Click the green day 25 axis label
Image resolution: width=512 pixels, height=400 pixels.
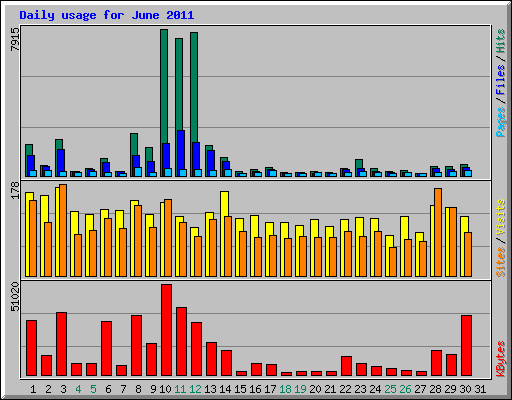[x=390, y=389]
